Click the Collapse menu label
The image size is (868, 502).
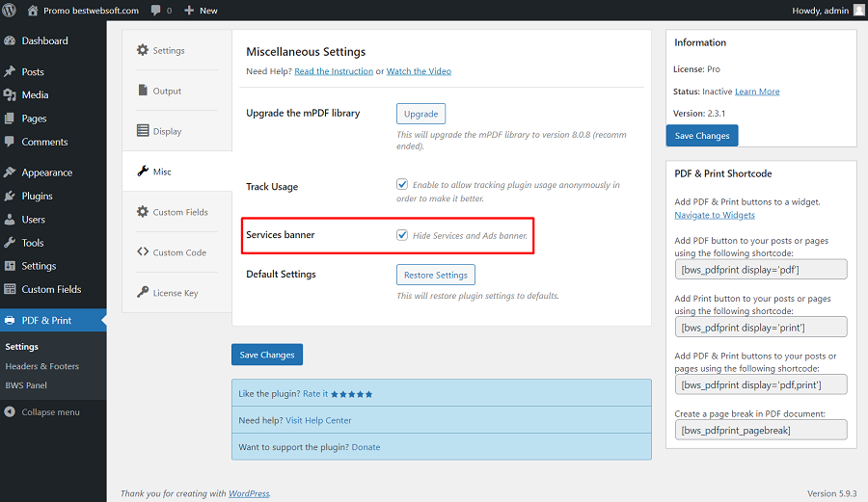(x=50, y=412)
